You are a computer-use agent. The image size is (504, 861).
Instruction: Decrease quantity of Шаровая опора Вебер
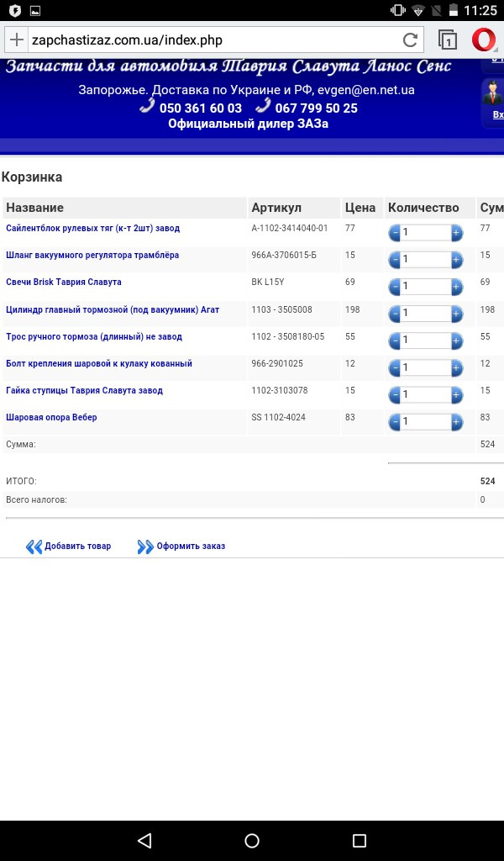tap(394, 422)
